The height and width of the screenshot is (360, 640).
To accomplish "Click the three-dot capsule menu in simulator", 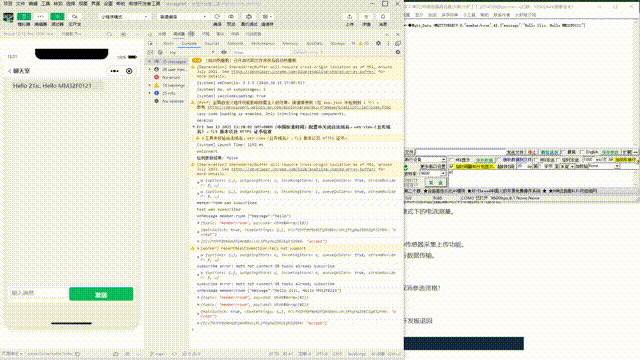I will (x=115, y=71).
